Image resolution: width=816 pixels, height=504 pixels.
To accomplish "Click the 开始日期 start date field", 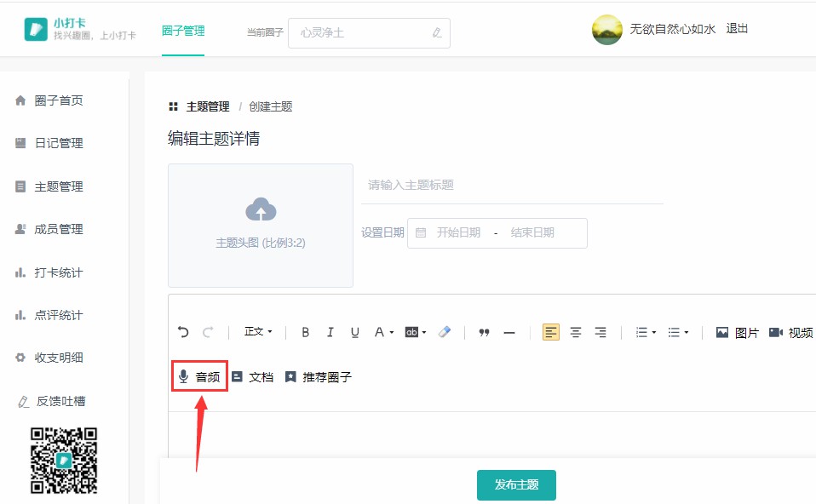I will coord(458,232).
